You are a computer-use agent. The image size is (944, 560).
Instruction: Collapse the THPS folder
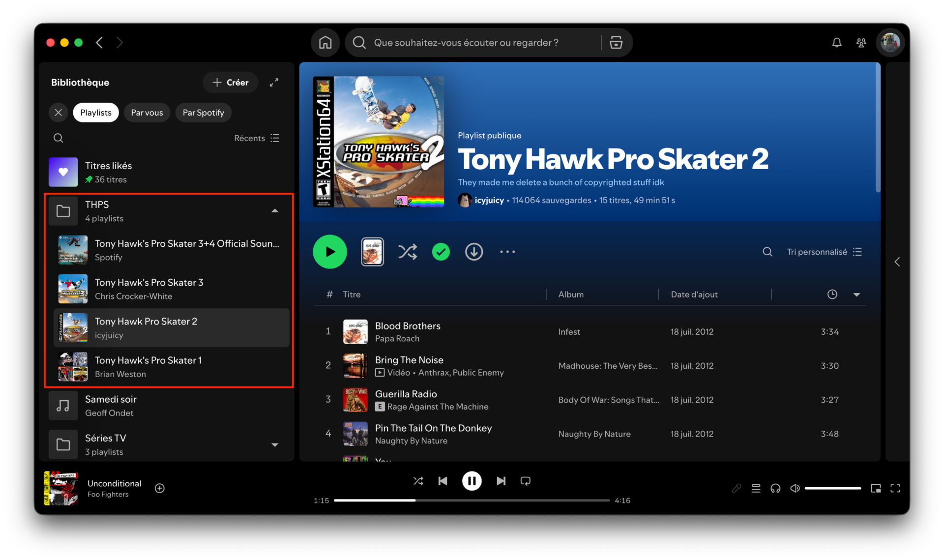(275, 211)
